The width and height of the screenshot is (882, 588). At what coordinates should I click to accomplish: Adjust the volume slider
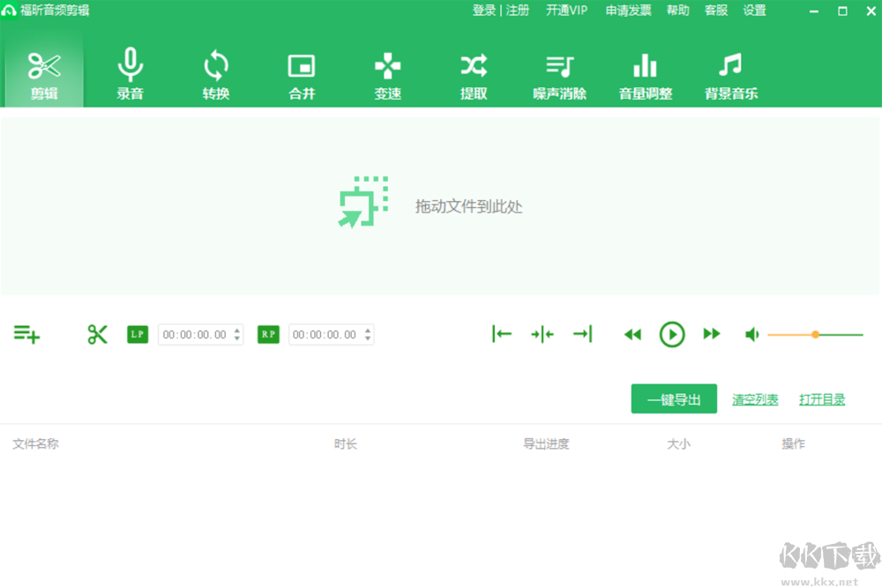(815, 334)
